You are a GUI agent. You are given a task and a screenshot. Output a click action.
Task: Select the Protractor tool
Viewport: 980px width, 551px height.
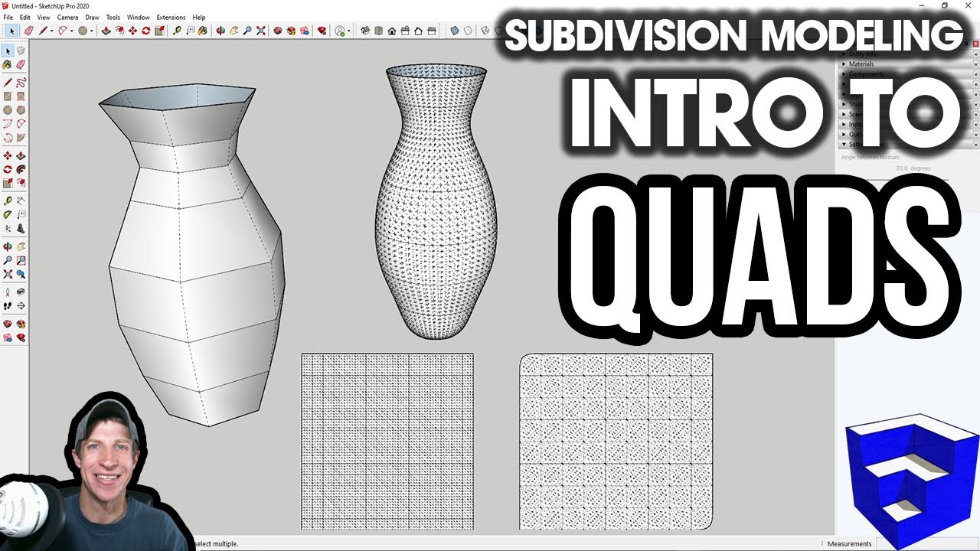point(8,214)
